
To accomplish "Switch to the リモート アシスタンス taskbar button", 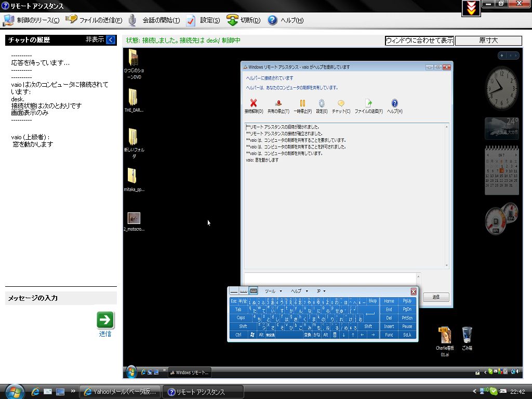I will point(203,392).
